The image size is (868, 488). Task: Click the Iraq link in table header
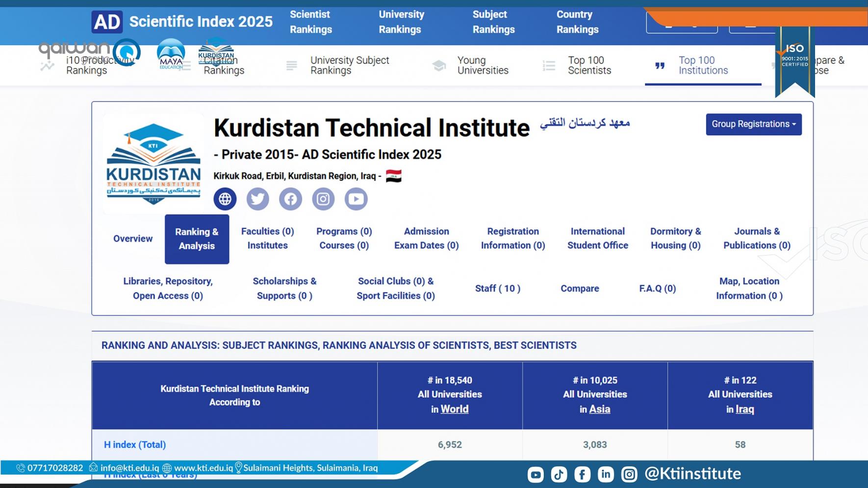pyautogui.click(x=745, y=409)
